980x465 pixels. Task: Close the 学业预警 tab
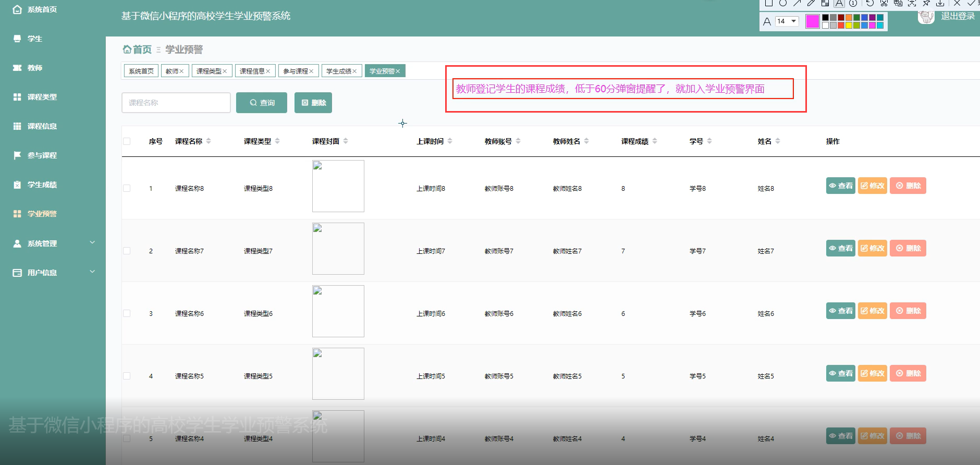tap(398, 71)
